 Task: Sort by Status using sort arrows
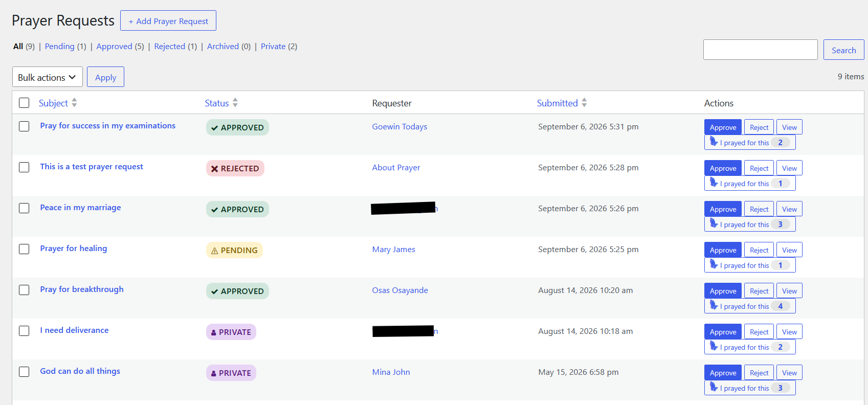tap(235, 103)
